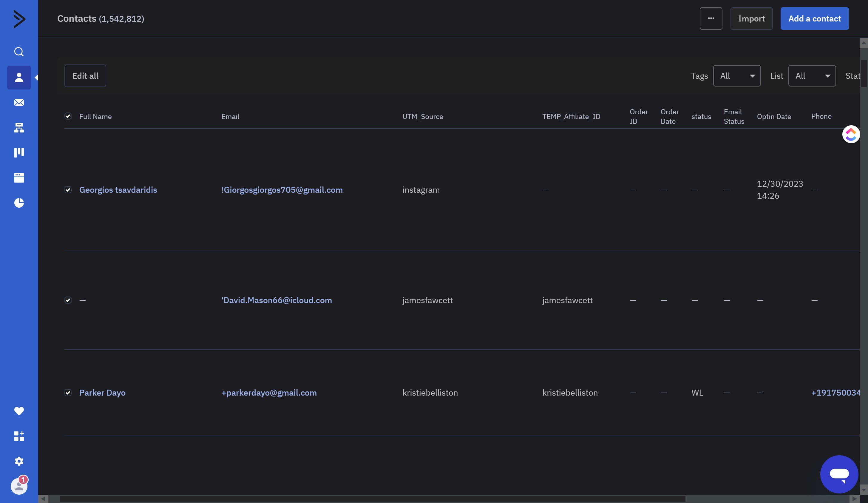Image resolution: width=868 pixels, height=503 pixels.
Task: Open the chat support bubble
Action: click(x=839, y=474)
